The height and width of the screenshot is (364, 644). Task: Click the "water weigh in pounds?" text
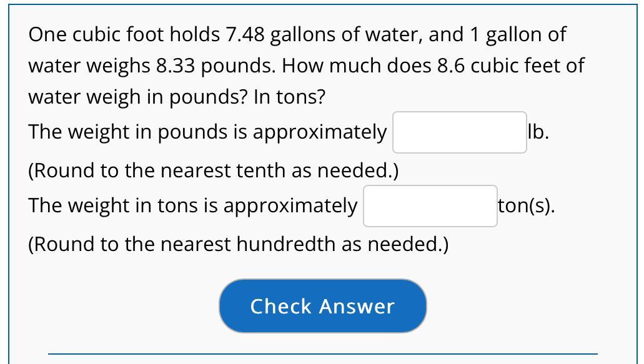coord(138,97)
